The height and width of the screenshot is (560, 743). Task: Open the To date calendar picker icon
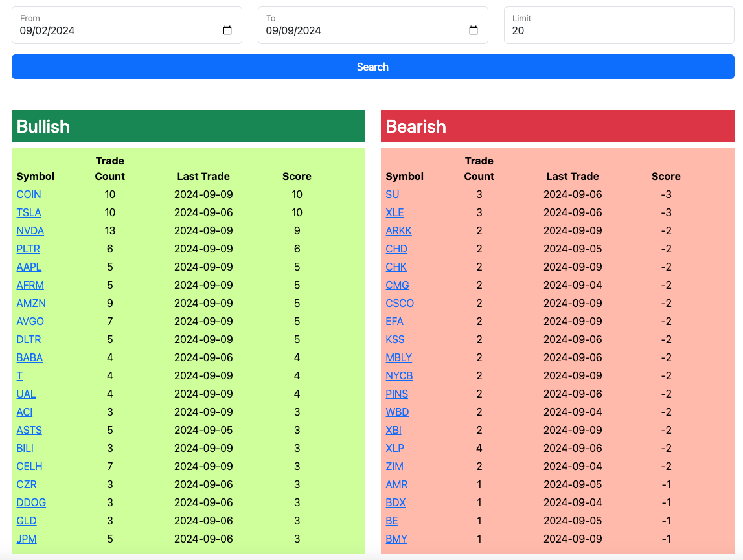474,30
